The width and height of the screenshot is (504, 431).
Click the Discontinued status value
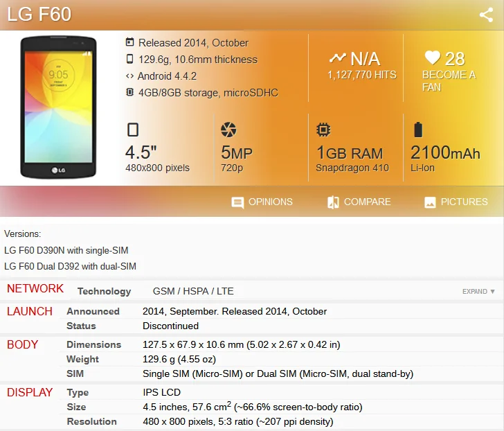171,326
